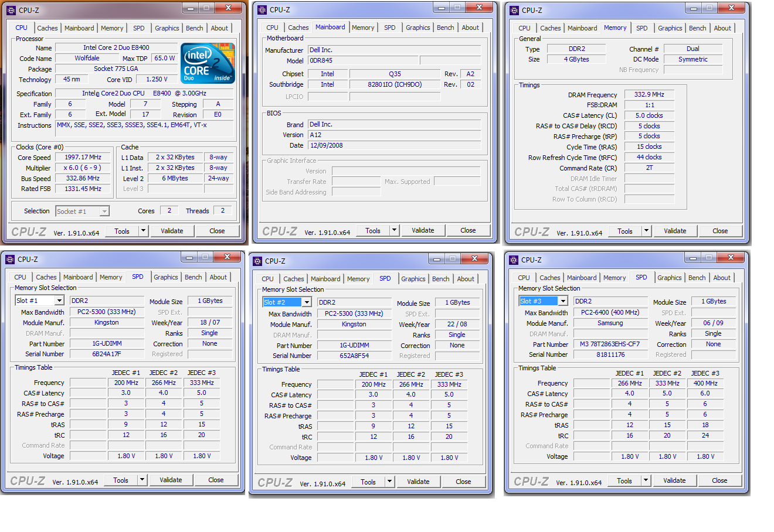This screenshot has width=774, height=532.
Task: Click the memory size '4 GBytes' value
Action: pyautogui.click(x=576, y=59)
